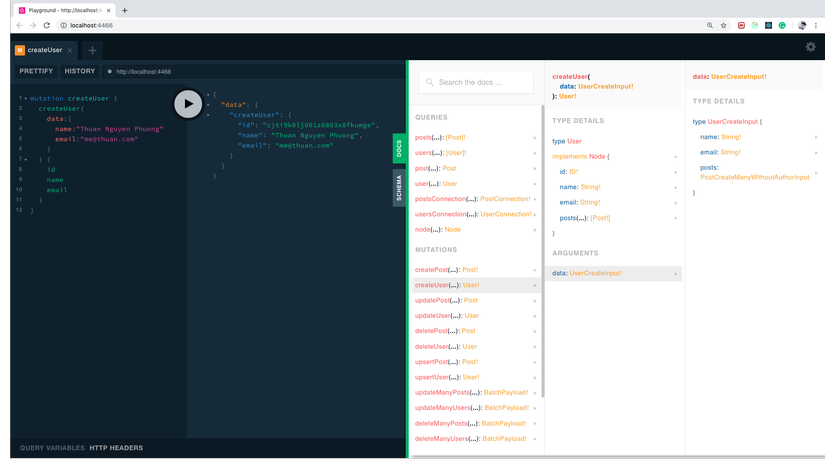This screenshot has height=470, width=825.
Task: Open the HISTORY panel
Action: pos(80,72)
